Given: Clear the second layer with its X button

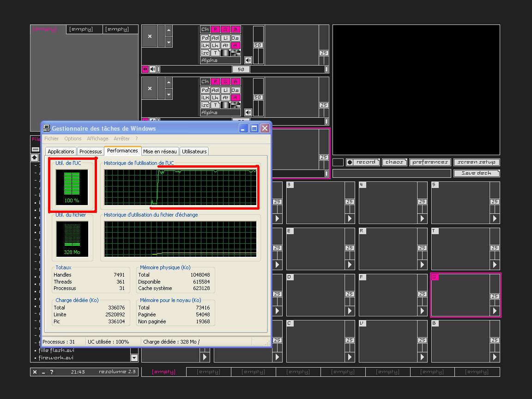Looking at the screenshot, I should pyautogui.click(x=150, y=88).
